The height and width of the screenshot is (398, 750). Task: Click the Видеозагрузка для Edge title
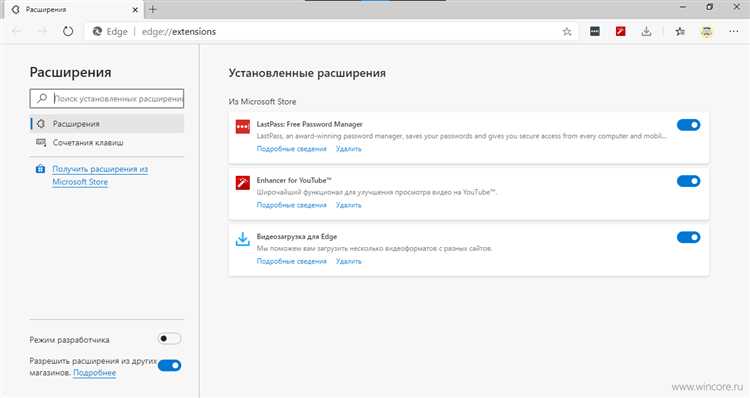click(x=297, y=236)
